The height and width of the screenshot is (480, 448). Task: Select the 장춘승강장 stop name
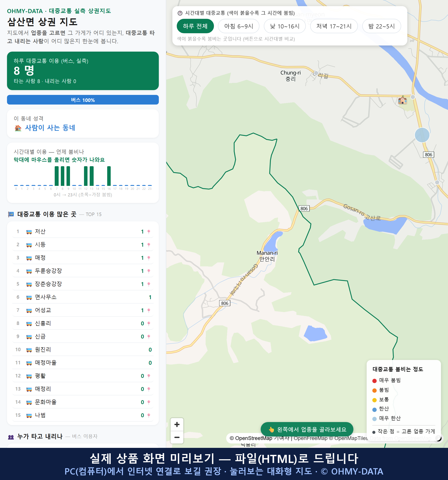[x=49, y=284]
